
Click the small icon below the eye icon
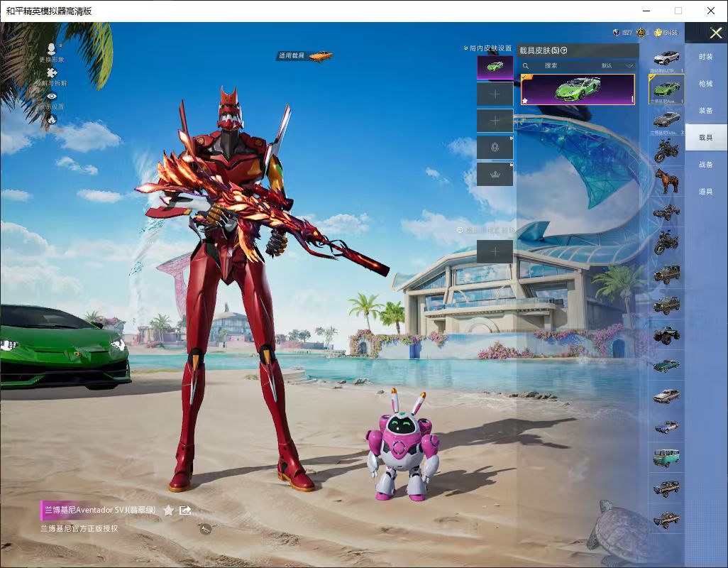point(52,119)
